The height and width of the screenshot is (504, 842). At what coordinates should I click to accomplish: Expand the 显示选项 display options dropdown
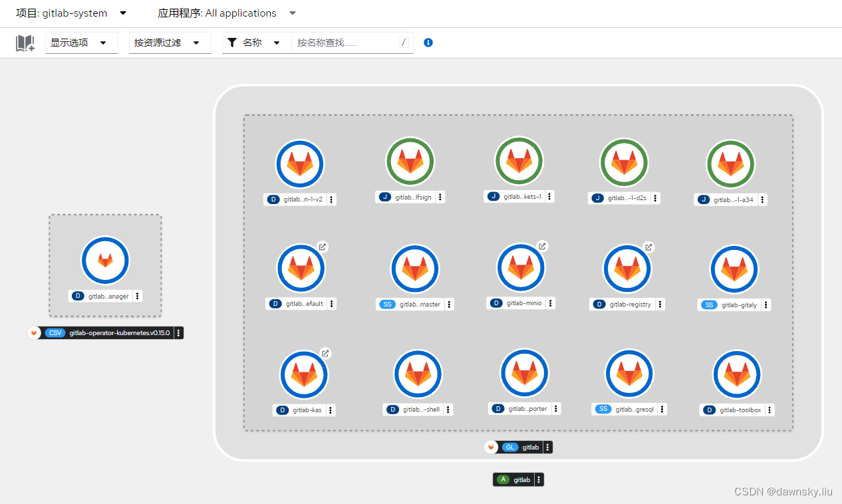coord(81,43)
